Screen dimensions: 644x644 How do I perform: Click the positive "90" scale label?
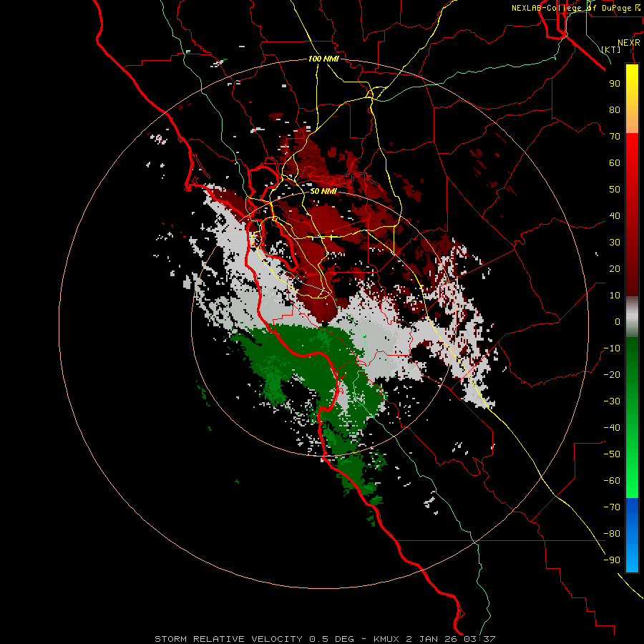615,84
